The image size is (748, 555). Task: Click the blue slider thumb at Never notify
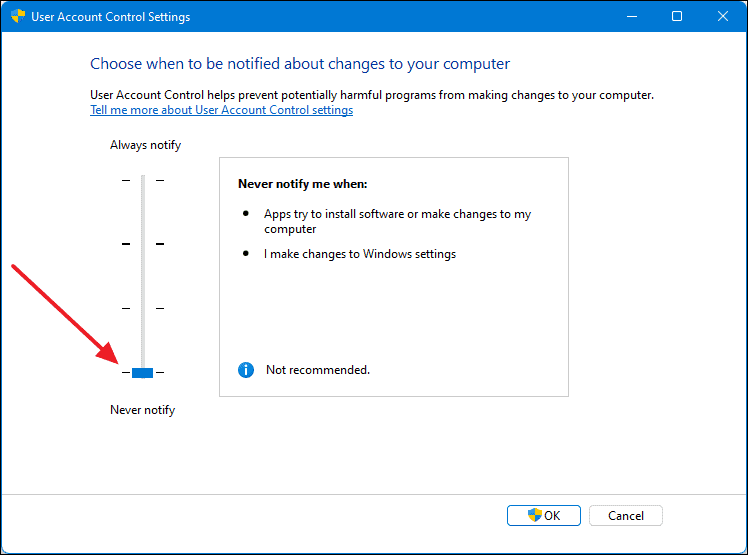click(x=142, y=373)
